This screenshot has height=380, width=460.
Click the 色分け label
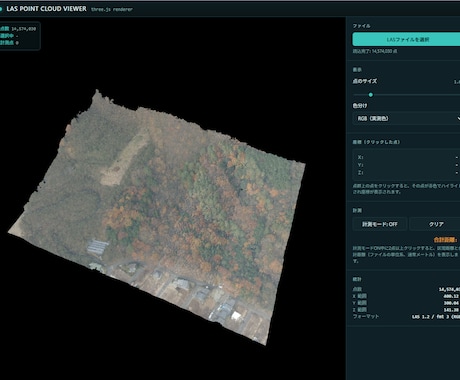[x=360, y=106]
